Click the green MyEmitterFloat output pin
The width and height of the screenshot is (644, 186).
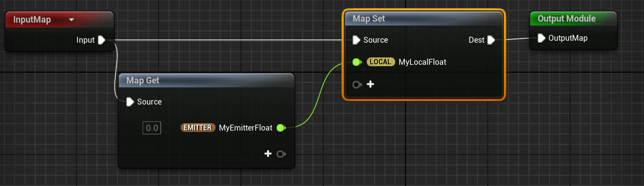point(281,128)
